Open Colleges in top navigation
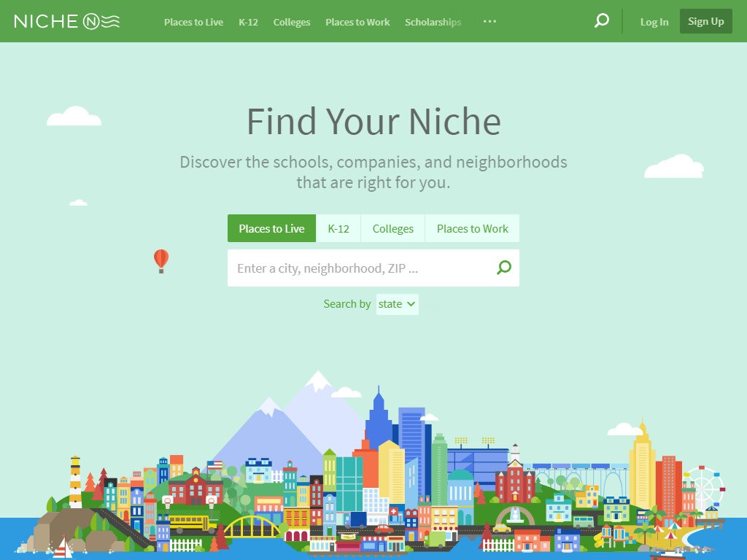The width and height of the screenshot is (747, 560). point(292,22)
